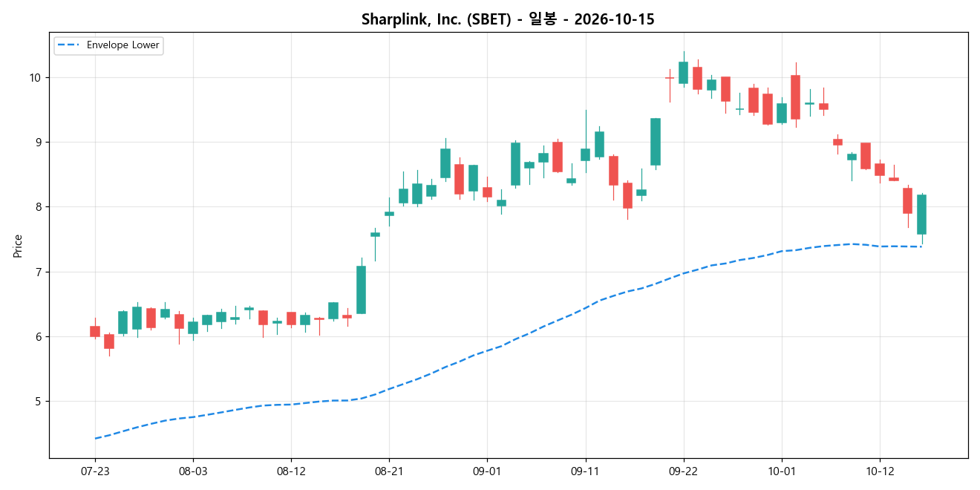Click the y-axis value 8
Image resolution: width=980 pixels, height=490 pixels.
(39, 207)
